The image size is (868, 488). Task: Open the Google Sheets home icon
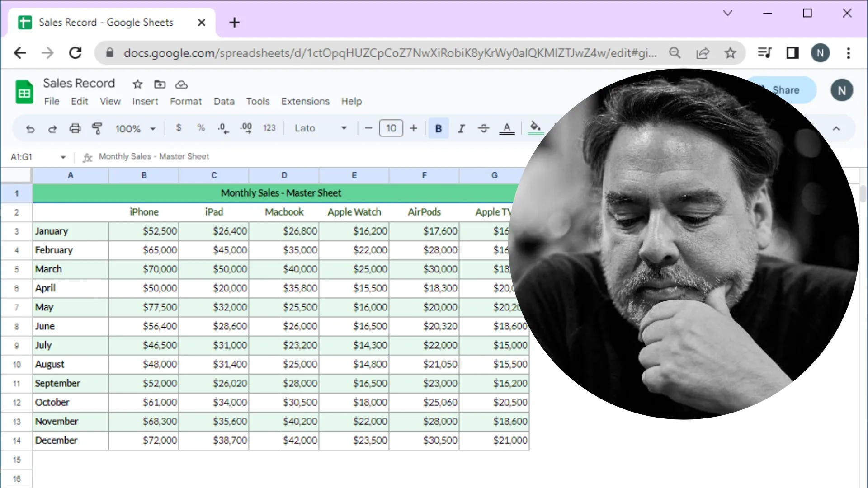coord(24,92)
